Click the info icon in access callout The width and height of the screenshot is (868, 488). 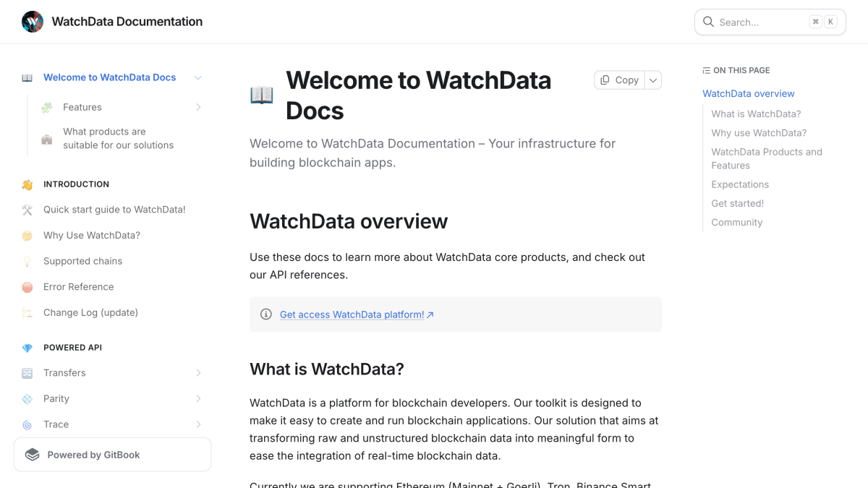click(x=266, y=314)
